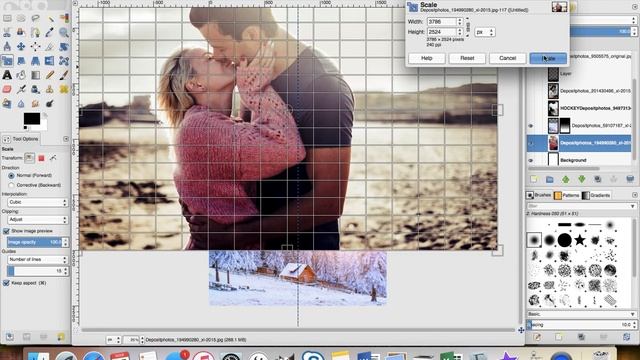640x360 pixels.
Task: Click the Width input field
Action: coord(442,22)
